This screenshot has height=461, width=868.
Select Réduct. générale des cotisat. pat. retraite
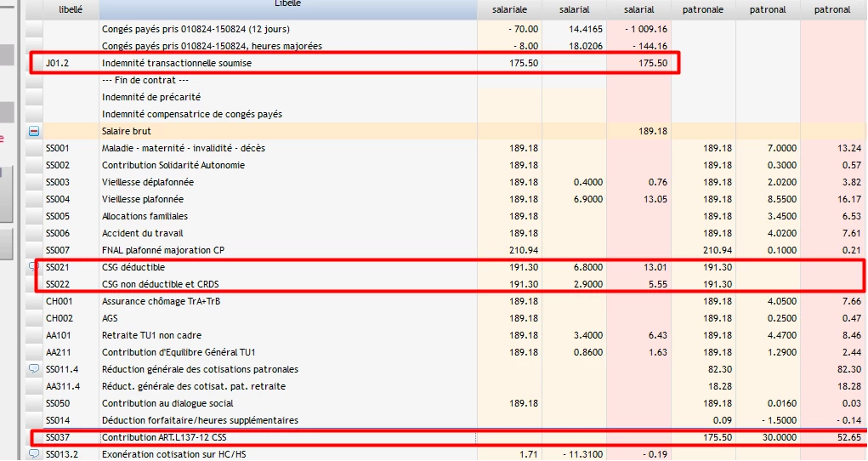click(194, 386)
